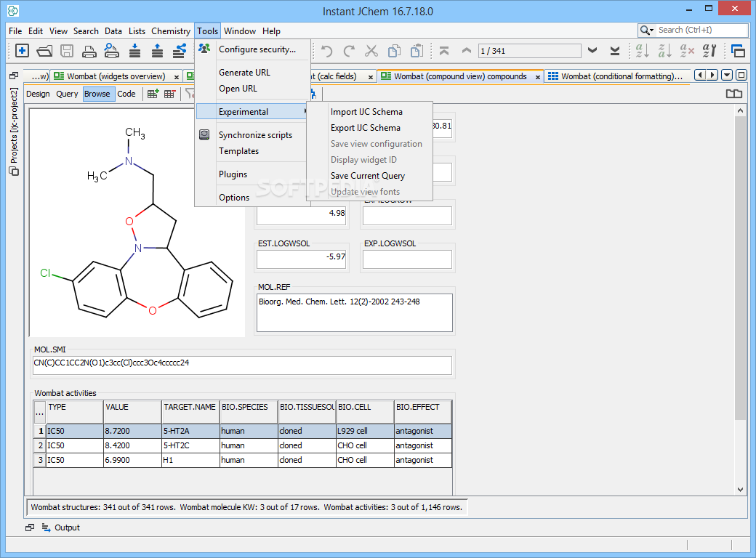Screen dimensions: 756x558
Task: Click the Undo arrow icon
Action: (327, 51)
